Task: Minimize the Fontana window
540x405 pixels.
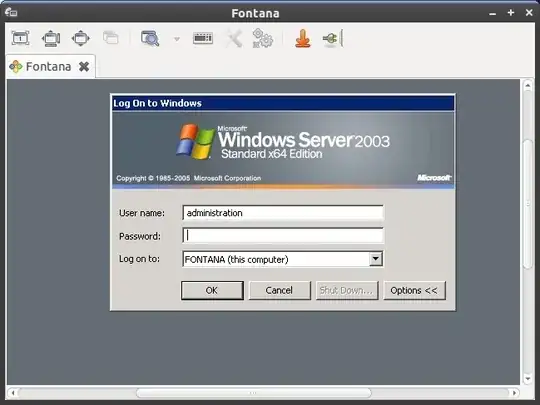Action: pos(493,13)
